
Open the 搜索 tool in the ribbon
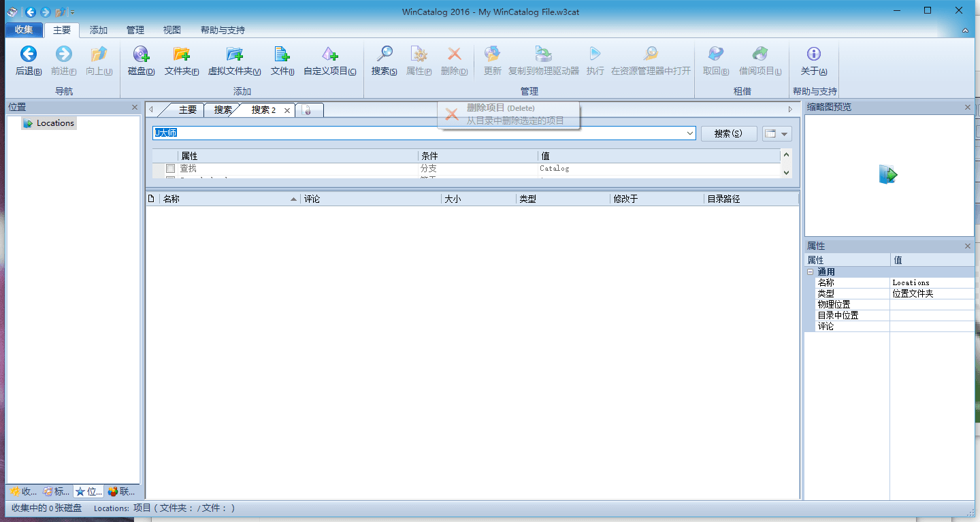coord(383,60)
